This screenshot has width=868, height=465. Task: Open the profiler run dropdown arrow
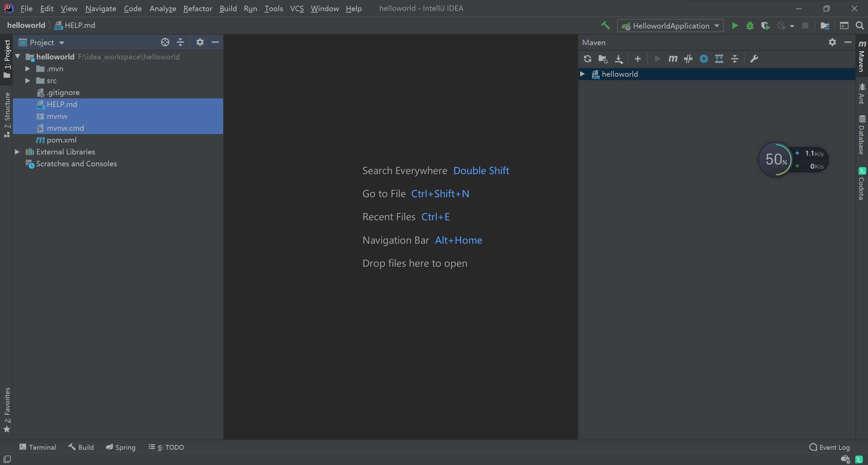coord(792,26)
